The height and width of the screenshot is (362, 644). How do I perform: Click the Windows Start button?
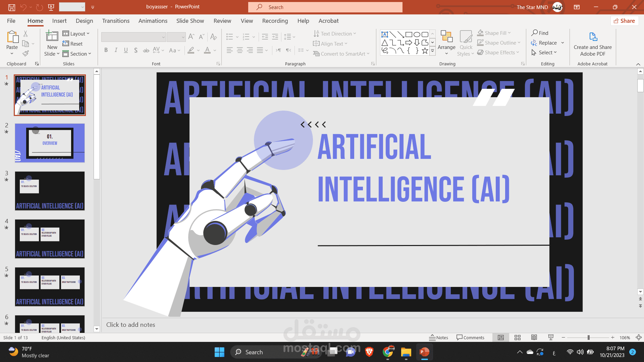click(x=219, y=352)
